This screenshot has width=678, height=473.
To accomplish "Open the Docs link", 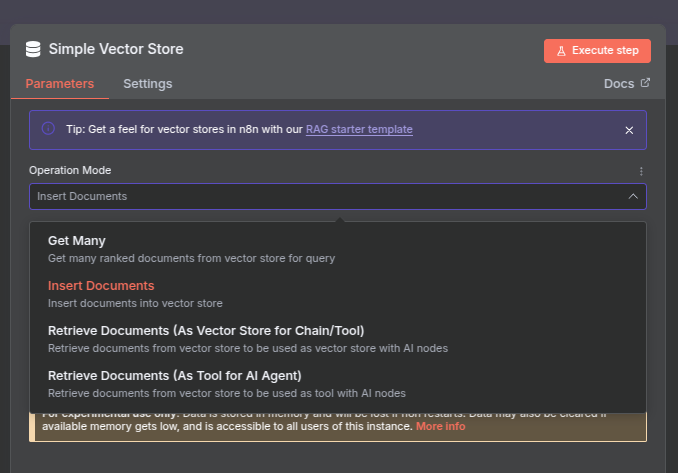I will tap(619, 84).
